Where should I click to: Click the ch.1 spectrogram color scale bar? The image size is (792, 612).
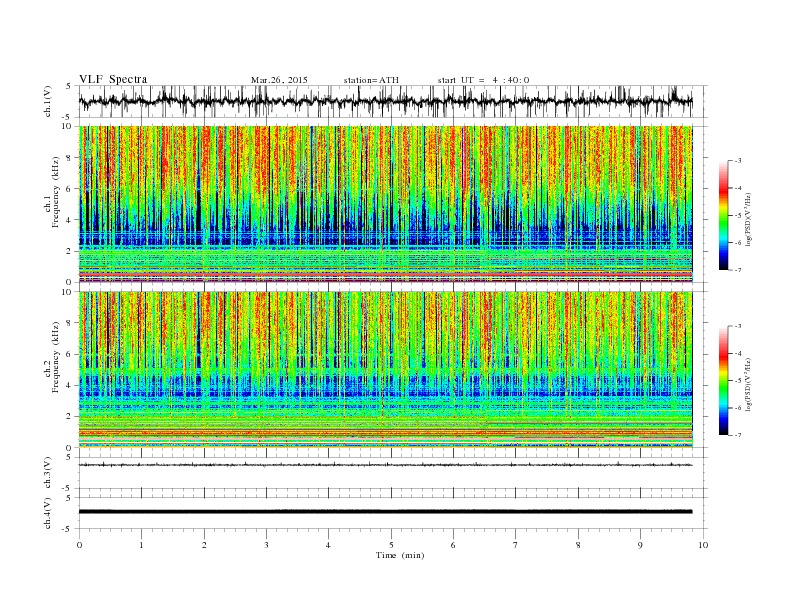(x=724, y=215)
